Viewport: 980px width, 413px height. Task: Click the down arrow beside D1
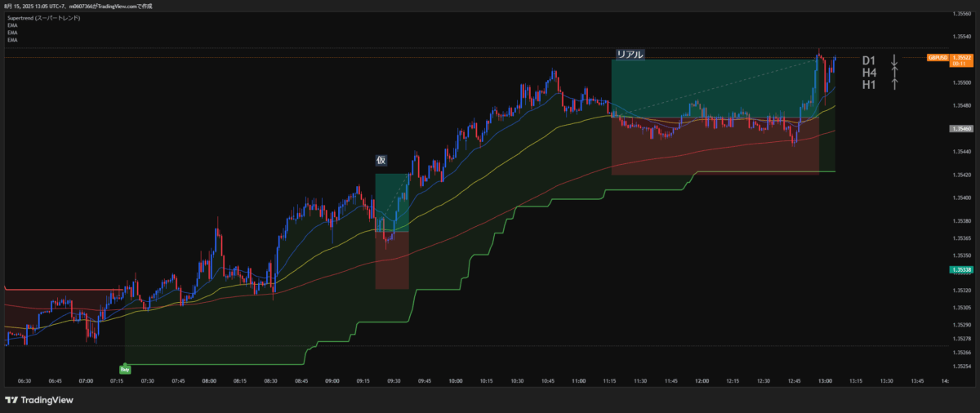894,60
